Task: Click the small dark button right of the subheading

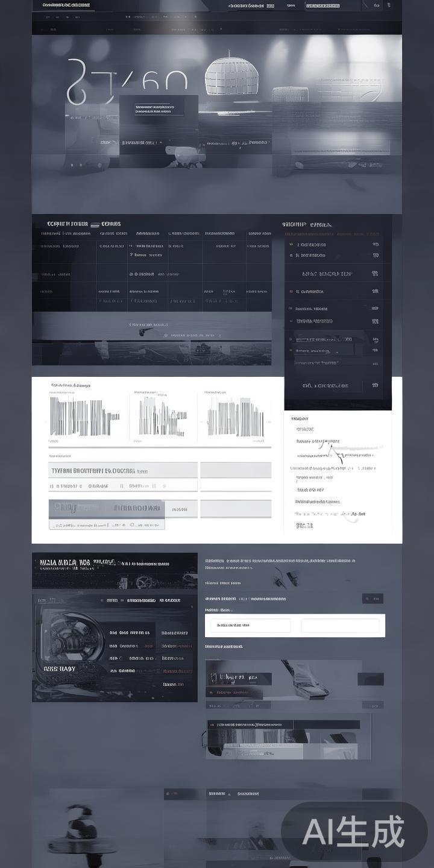Action: [x=372, y=599]
